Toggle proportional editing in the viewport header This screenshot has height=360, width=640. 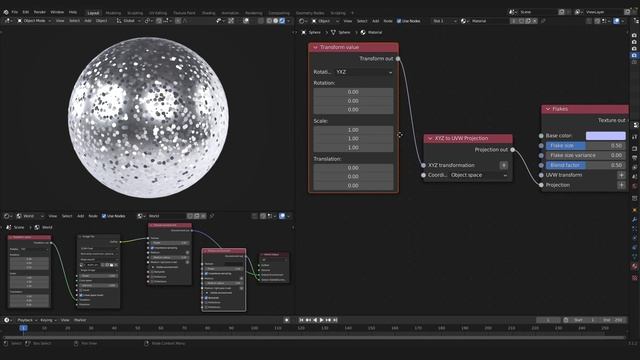178,21
